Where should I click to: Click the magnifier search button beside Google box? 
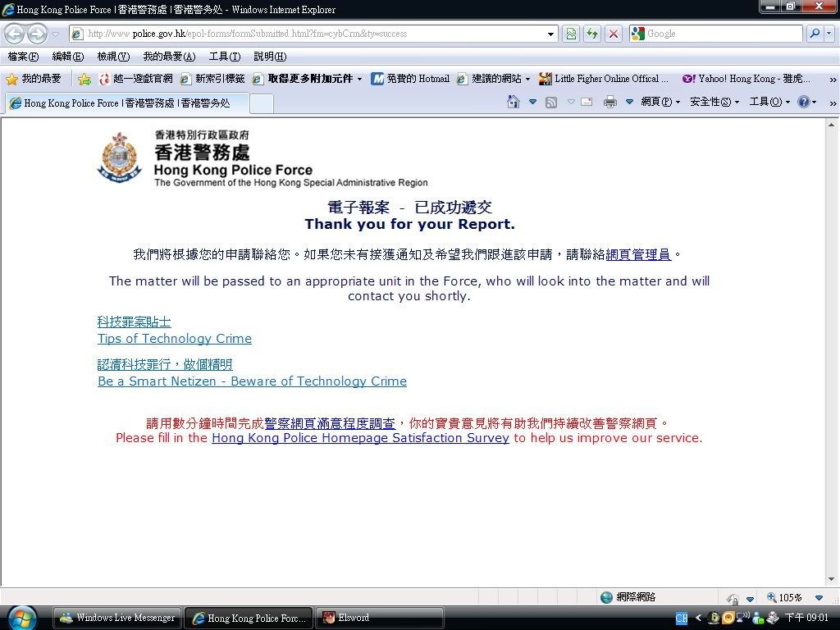tap(815, 34)
